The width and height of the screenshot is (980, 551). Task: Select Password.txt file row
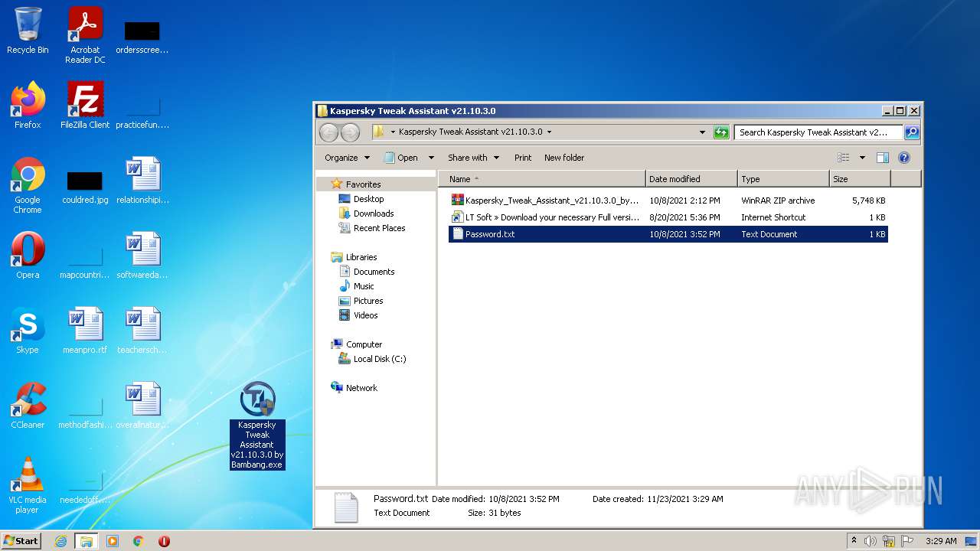click(668, 234)
